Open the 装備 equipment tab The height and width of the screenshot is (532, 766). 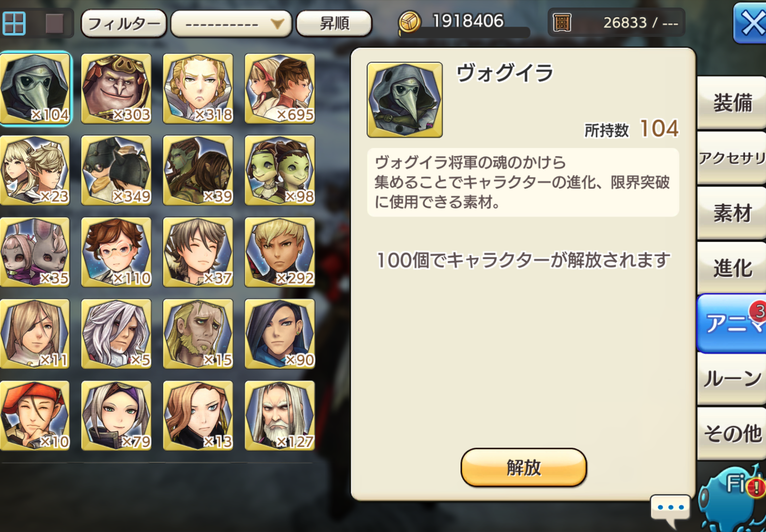pos(732,102)
